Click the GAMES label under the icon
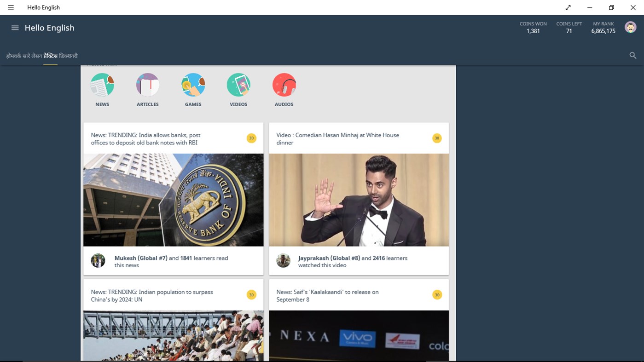644x362 pixels. (x=193, y=104)
